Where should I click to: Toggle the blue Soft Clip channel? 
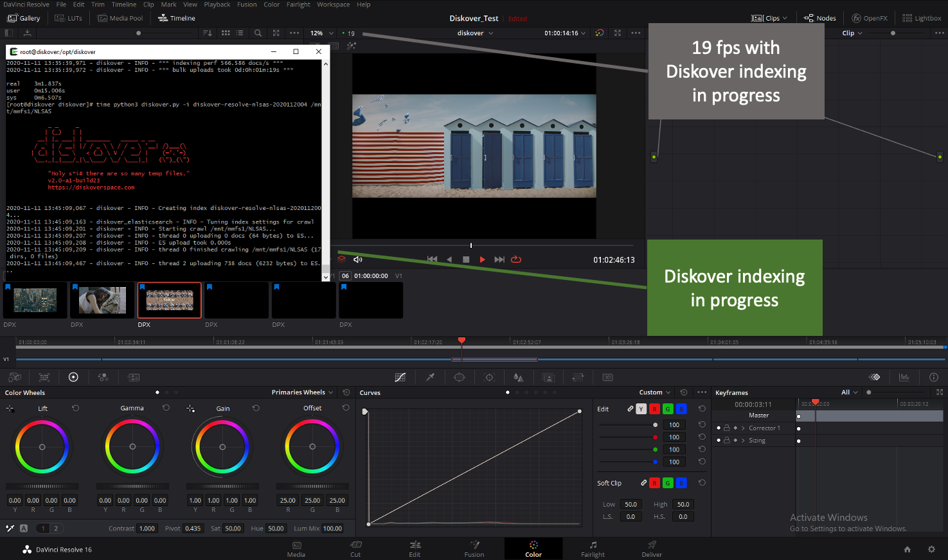point(681,483)
